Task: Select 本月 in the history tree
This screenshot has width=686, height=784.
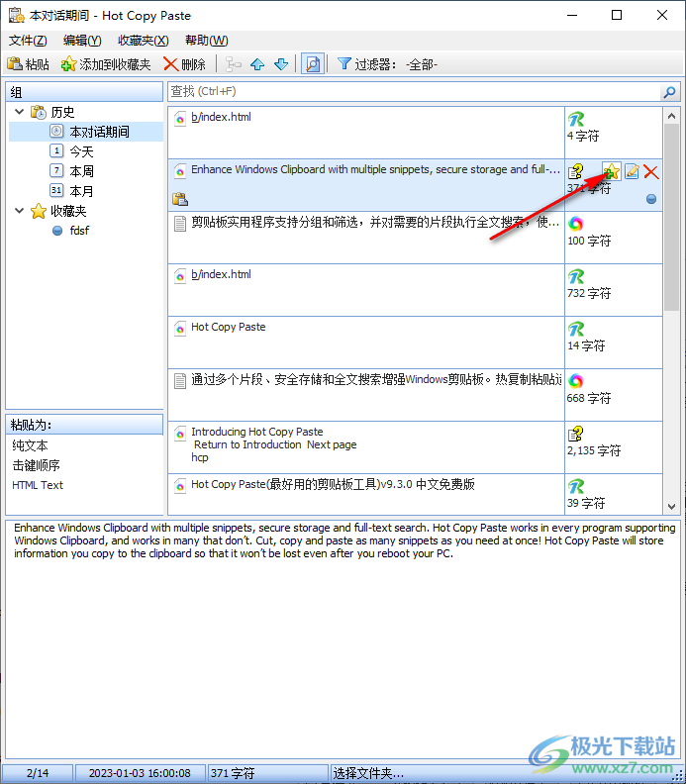Action: pyautogui.click(x=71, y=190)
